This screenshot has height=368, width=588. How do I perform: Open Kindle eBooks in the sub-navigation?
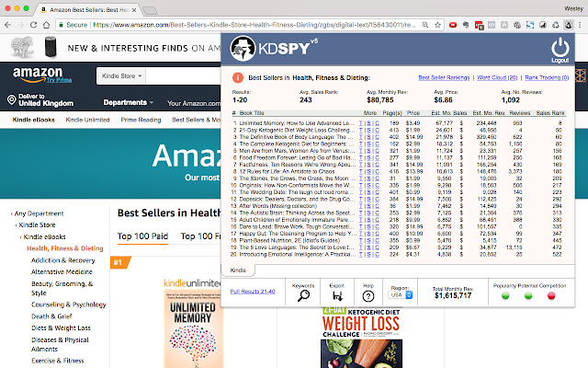(33, 120)
